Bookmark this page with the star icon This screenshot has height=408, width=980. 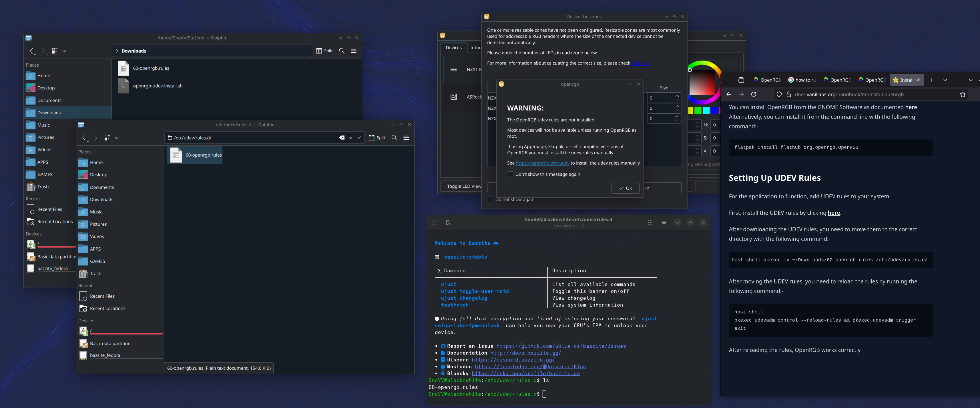[x=963, y=94]
